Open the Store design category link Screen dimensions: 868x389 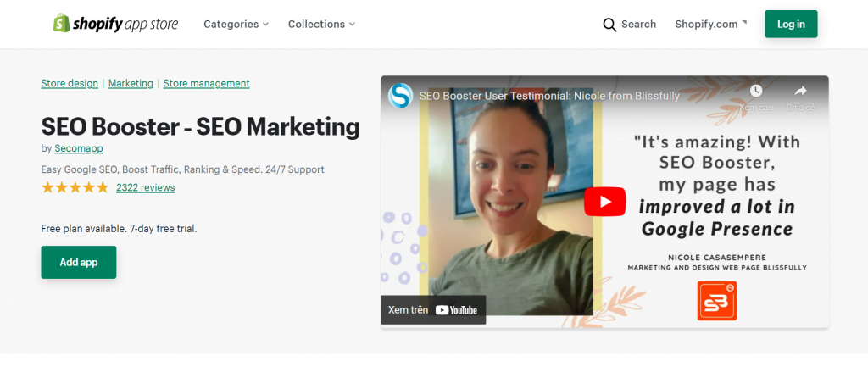tap(70, 84)
